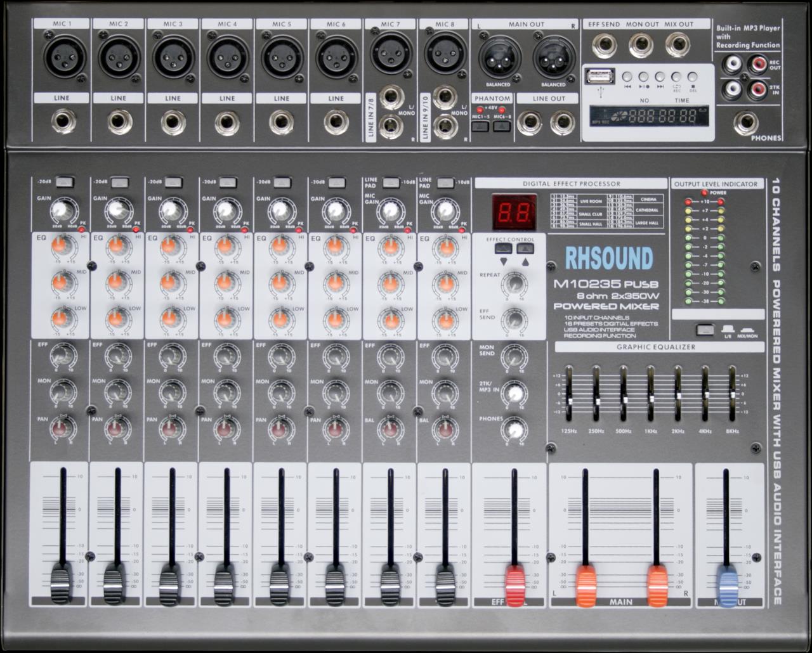
Task: Grab the orange MAIN left fader
Action: coord(586,585)
